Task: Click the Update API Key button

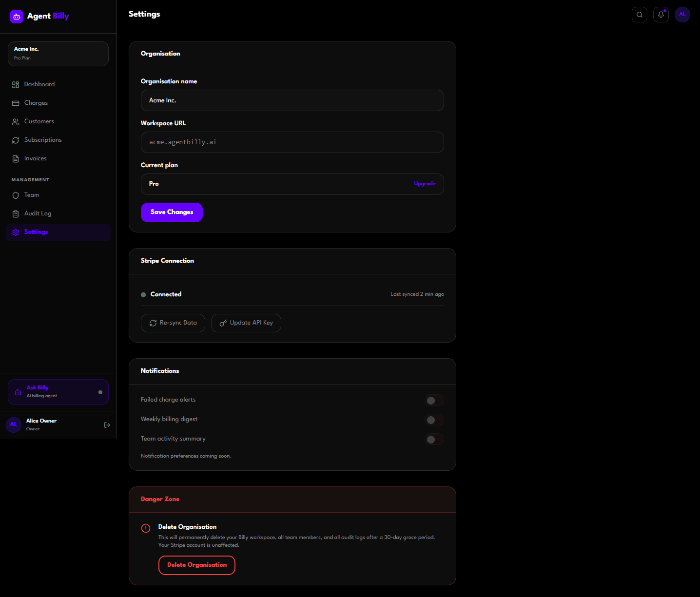Action: [x=246, y=323]
